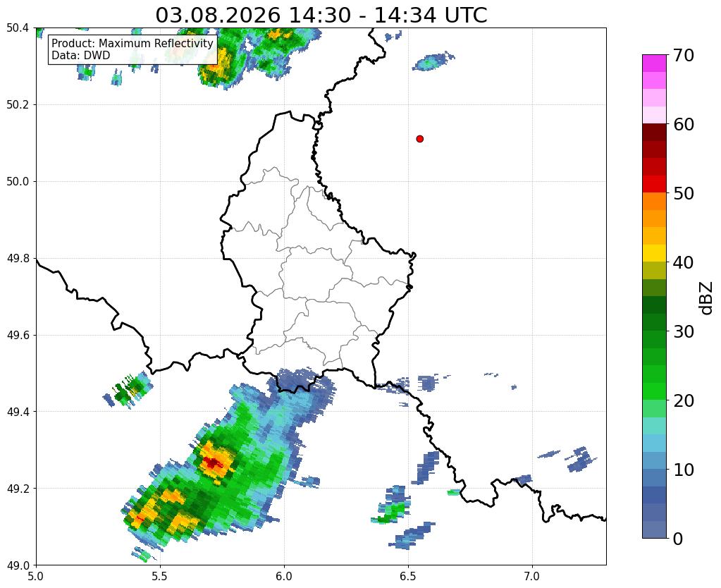
Task: Click the red station marker dot
Action: click(x=419, y=138)
